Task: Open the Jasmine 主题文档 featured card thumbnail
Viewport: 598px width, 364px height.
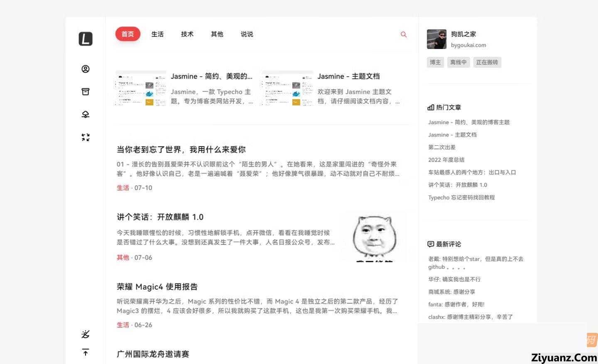Action: (287, 88)
